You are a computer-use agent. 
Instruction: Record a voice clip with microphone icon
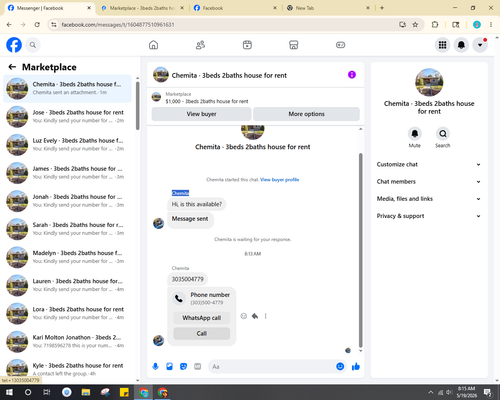coord(155,367)
